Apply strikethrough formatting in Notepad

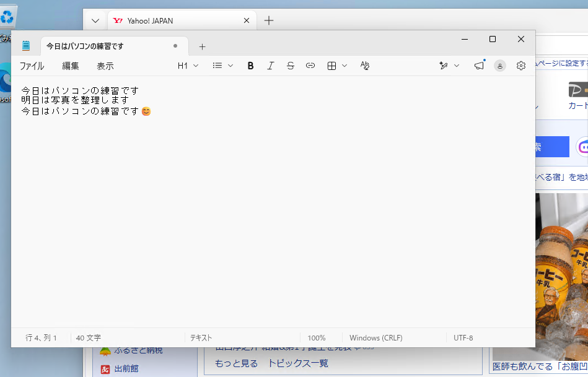290,66
